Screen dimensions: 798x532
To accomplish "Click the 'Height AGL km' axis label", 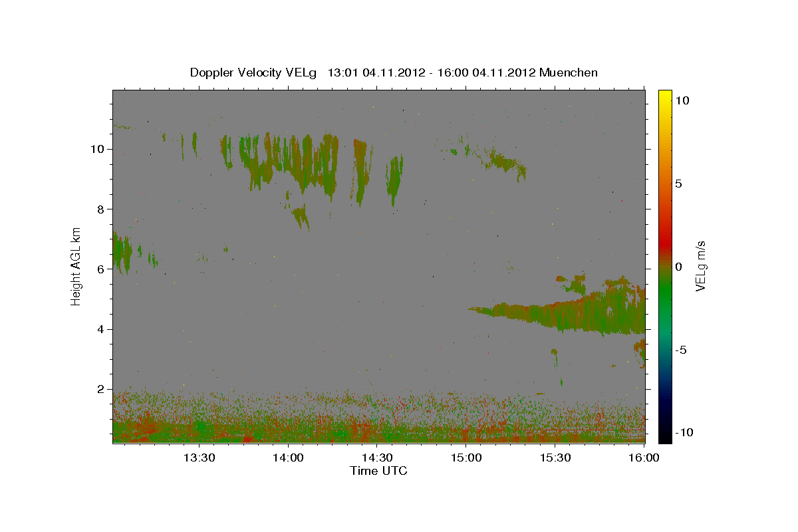I will 76,266.
